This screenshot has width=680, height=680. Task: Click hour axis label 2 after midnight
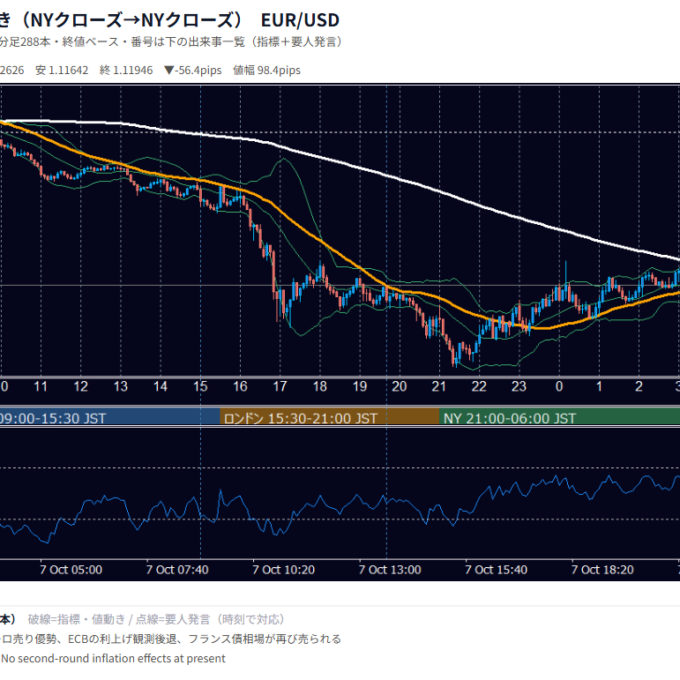click(x=639, y=386)
